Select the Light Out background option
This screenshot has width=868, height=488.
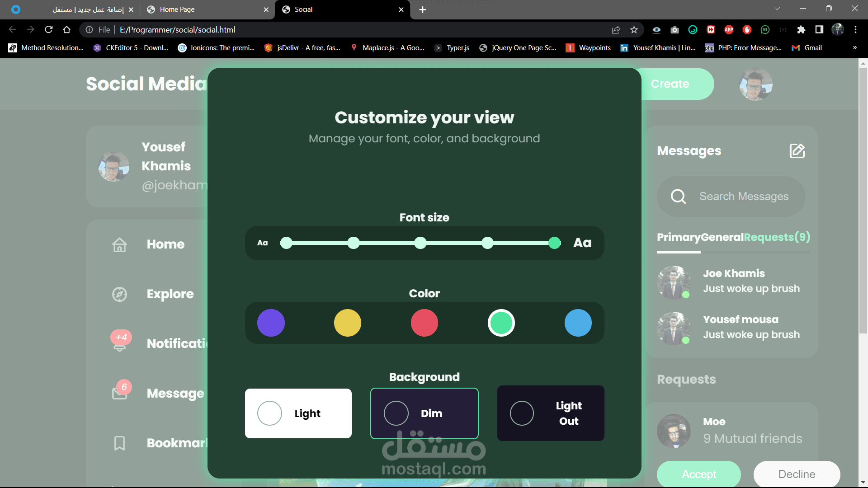[x=550, y=413]
